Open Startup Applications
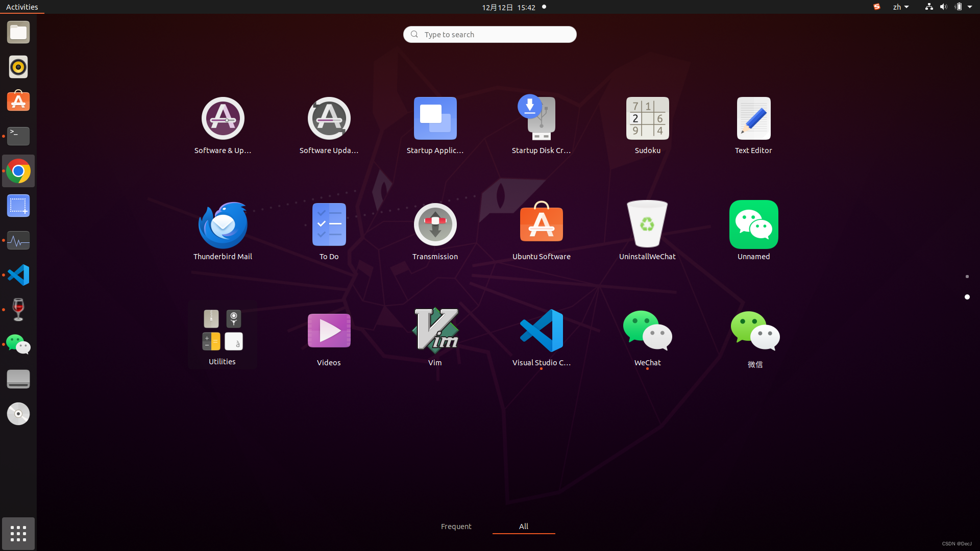This screenshot has width=980, height=551. [435, 126]
